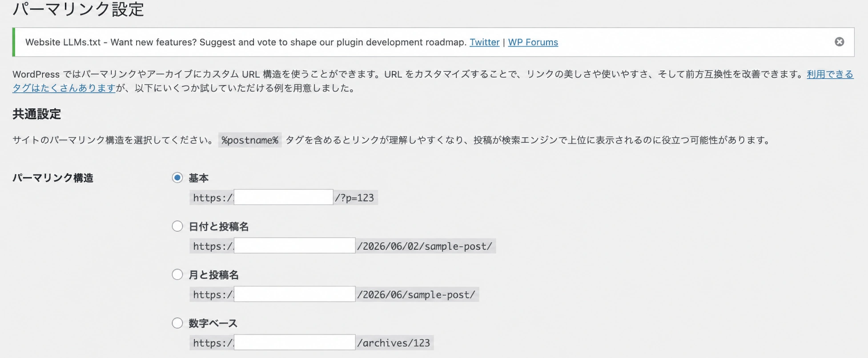Click the /archives/123 example URL
Image resolution: width=868 pixels, height=358 pixels.
[394, 343]
